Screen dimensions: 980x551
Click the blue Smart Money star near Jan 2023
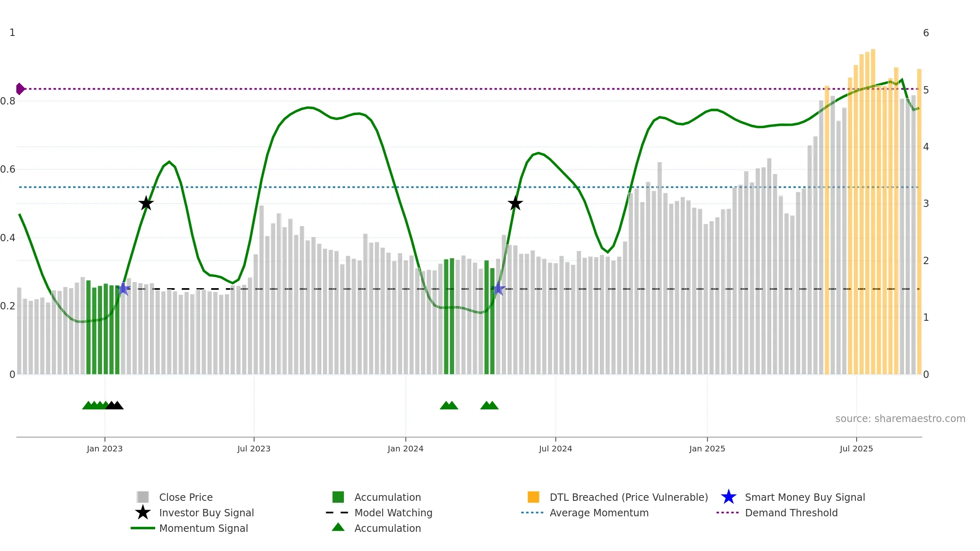click(123, 289)
